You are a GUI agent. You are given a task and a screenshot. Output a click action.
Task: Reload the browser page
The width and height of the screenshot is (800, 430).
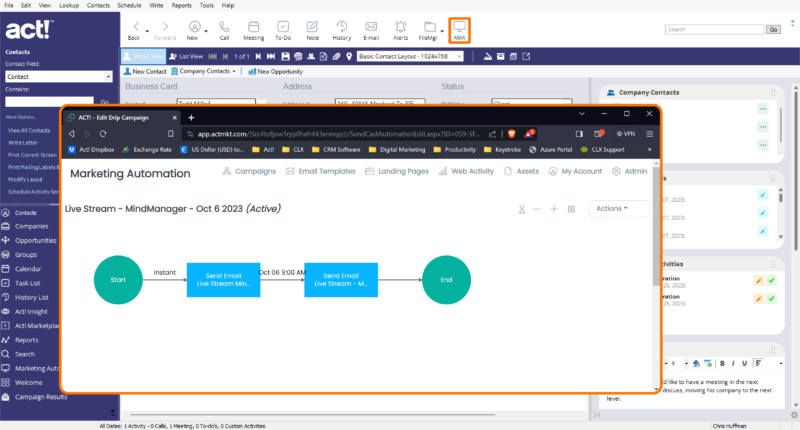coord(103,134)
